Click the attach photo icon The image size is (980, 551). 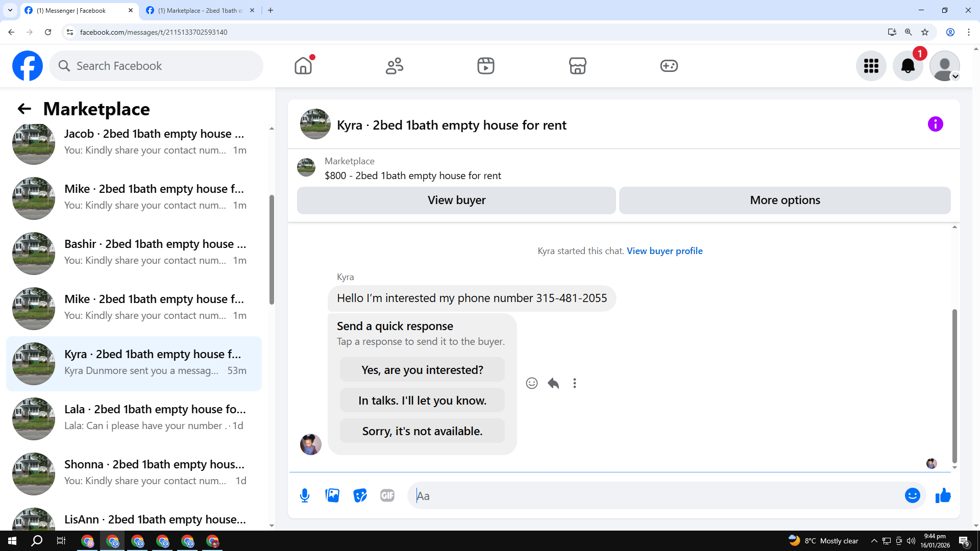332,495
